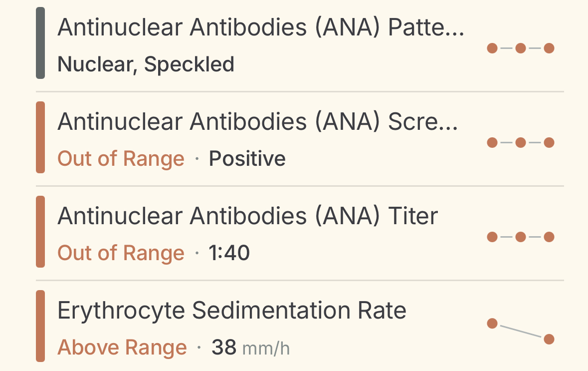Image resolution: width=588 pixels, height=371 pixels.
Task: Click the higher first dot of ESR trend
Action: (492, 324)
